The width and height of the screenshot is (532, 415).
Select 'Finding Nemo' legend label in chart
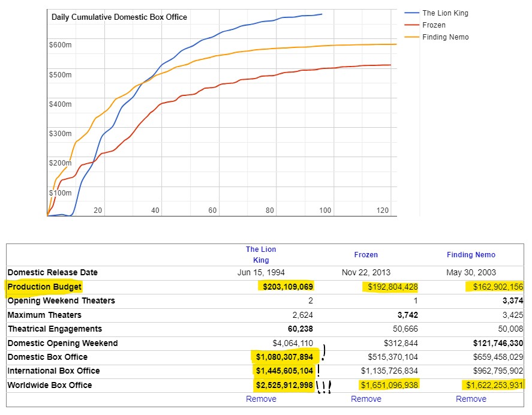[x=446, y=37]
